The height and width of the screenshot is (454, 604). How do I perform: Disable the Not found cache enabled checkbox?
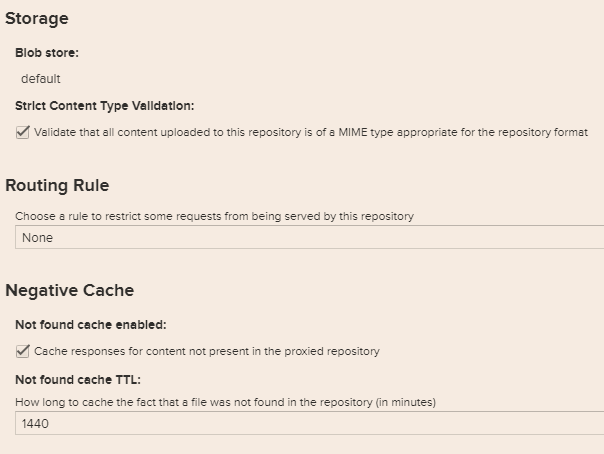23,351
